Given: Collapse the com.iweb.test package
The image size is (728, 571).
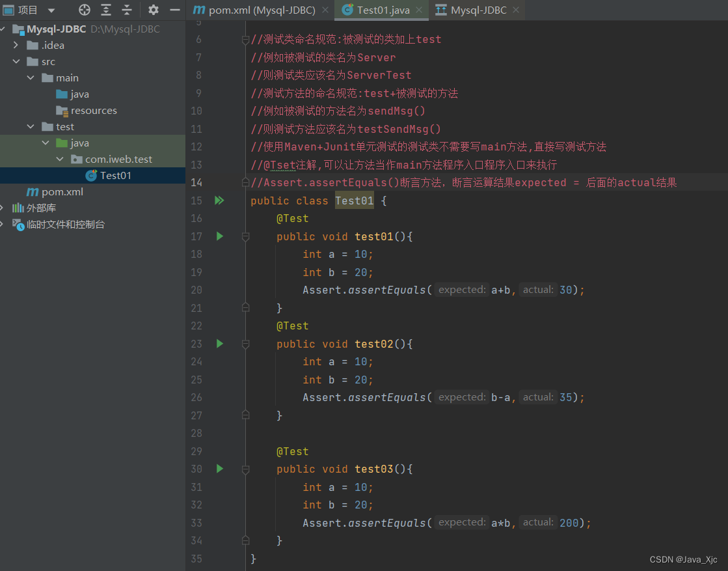Looking at the screenshot, I should [60, 159].
